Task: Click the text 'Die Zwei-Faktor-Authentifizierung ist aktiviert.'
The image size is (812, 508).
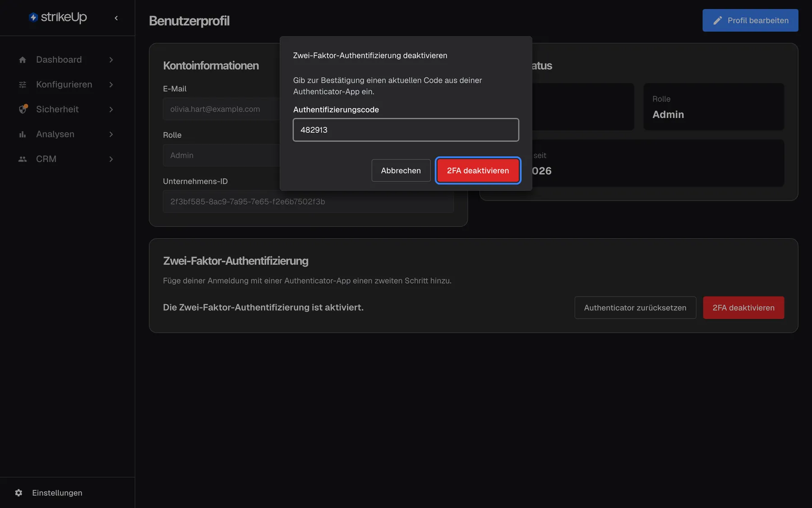Action: tap(263, 308)
